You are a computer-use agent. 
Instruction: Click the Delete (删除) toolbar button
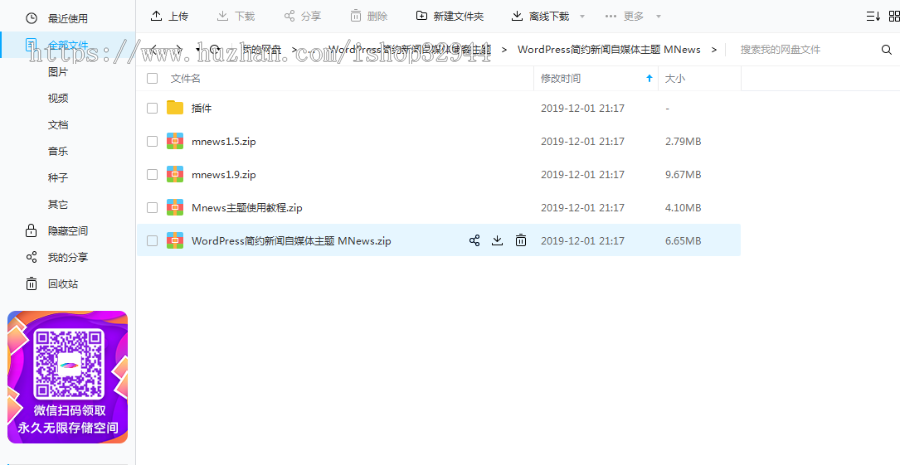pyautogui.click(x=369, y=16)
